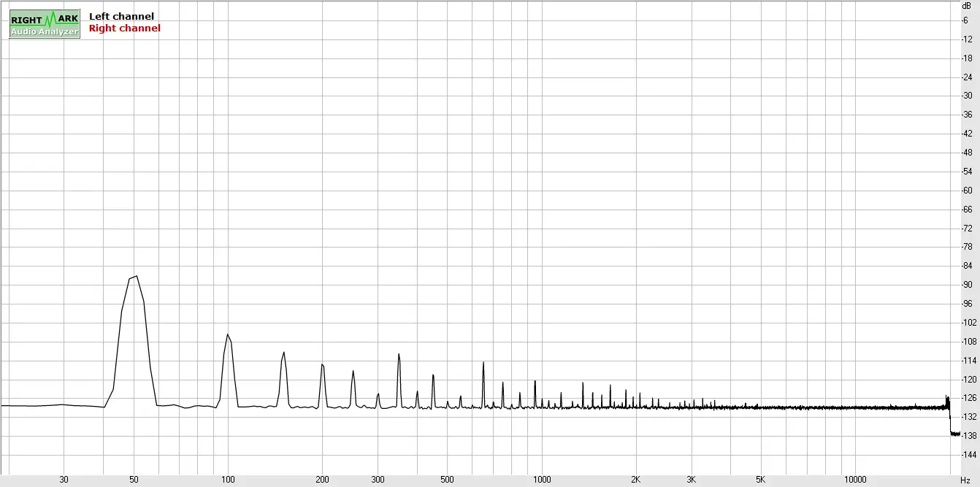Click the -90 label on the dB axis
This screenshot has height=487, width=980.
click(966, 285)
